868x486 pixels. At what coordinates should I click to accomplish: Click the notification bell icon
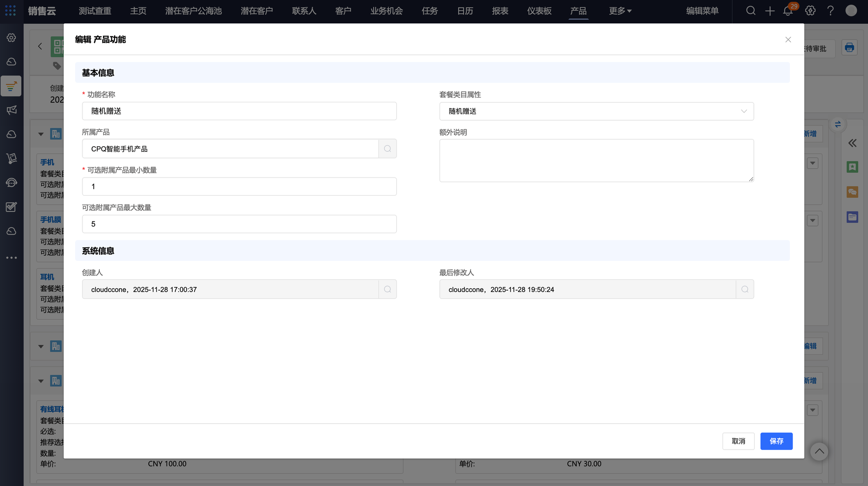[788, 11]
